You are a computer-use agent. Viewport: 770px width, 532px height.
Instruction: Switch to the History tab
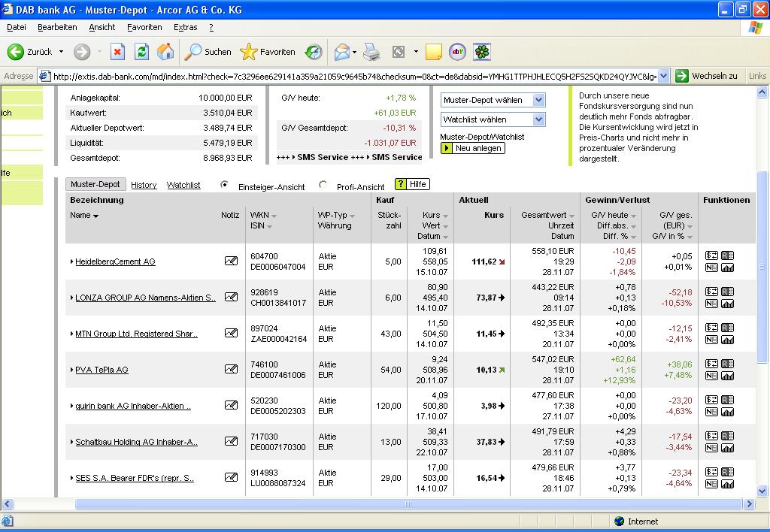(144, 185)
